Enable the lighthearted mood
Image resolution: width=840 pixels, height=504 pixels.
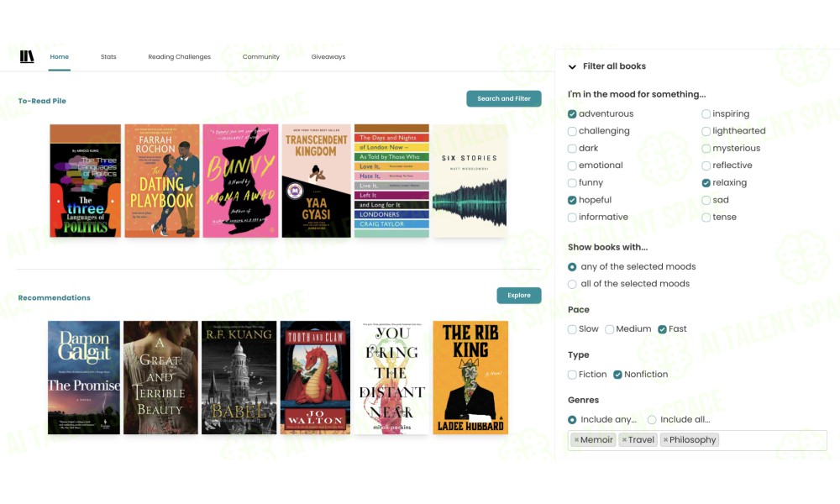tap(706, 131)
